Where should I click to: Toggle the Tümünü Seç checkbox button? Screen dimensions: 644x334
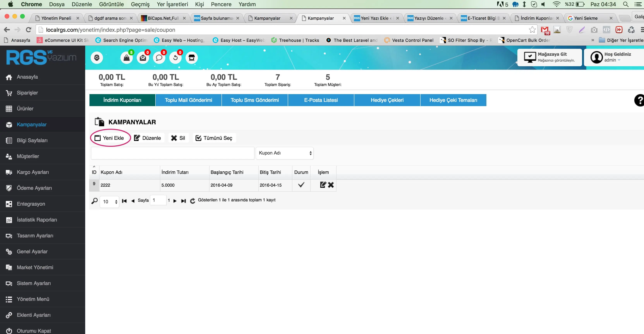tap(214, 138)
